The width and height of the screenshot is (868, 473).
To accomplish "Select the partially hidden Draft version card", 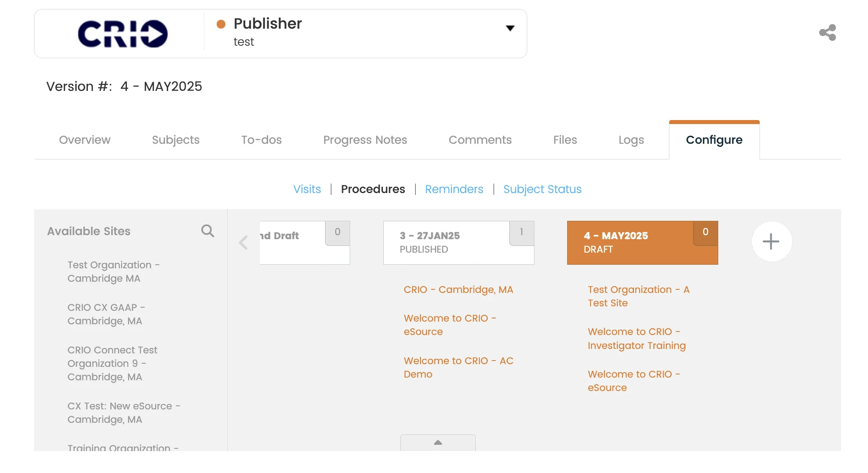I will (304, 242).
